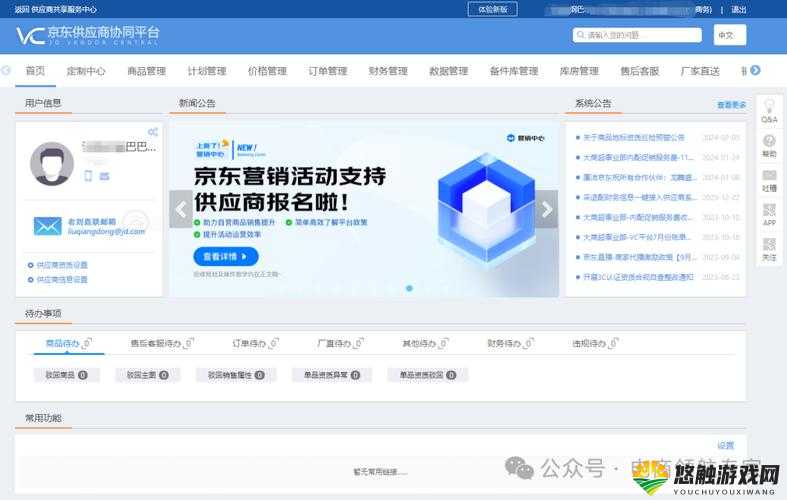
Task: Open the 首页 nav tab
Action: [35, 71]
